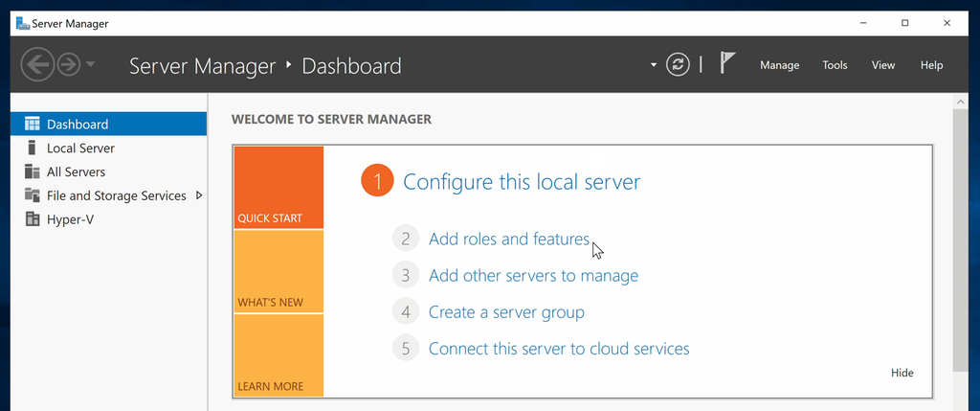Click the orange step 1 circle
980x411 pixels.
[x=377, y=181]
